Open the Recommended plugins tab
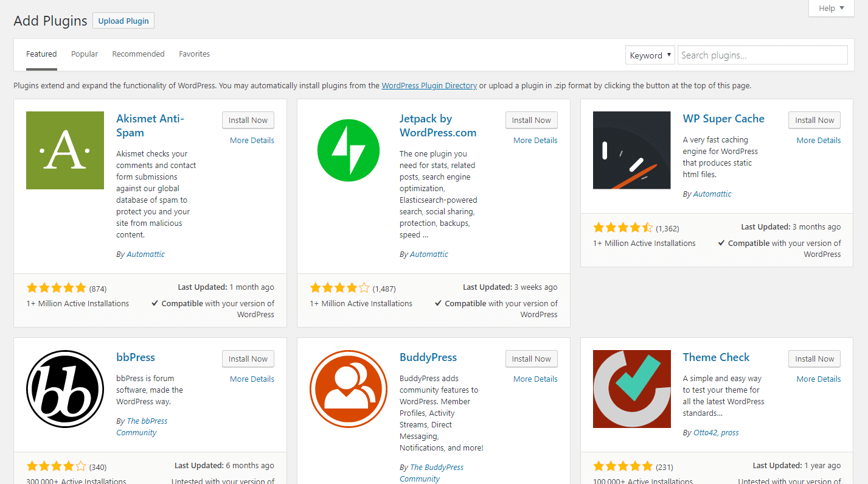 click(x=138, y=54)
